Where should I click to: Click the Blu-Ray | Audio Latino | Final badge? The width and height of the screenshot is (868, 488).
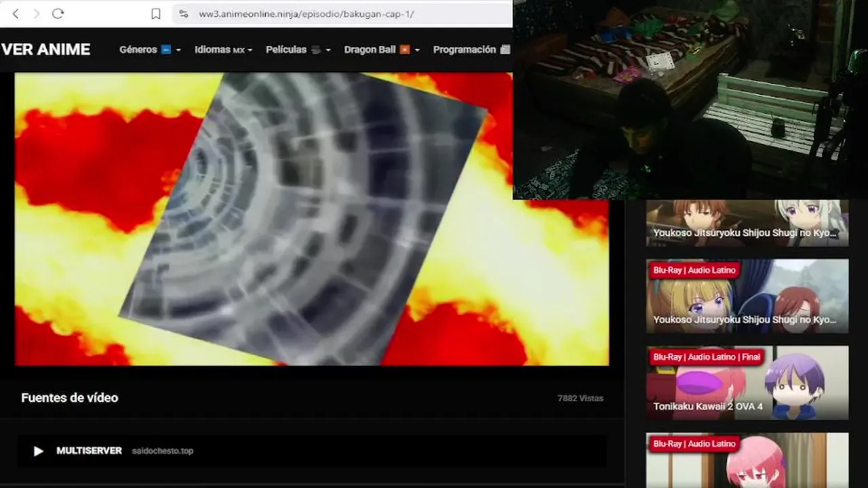click(x=706, y=357)
